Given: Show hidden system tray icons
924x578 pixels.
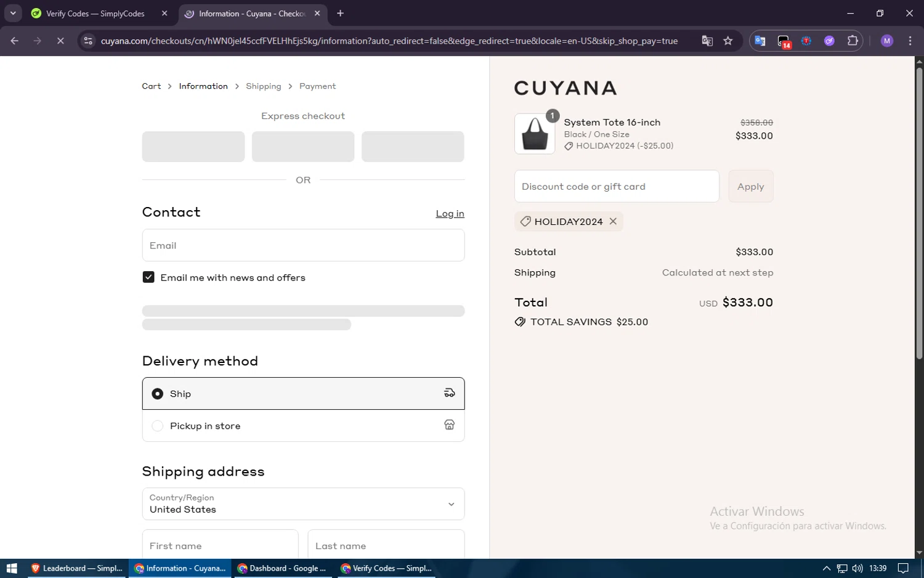Looking at the screenshot, I should point(827,568).
